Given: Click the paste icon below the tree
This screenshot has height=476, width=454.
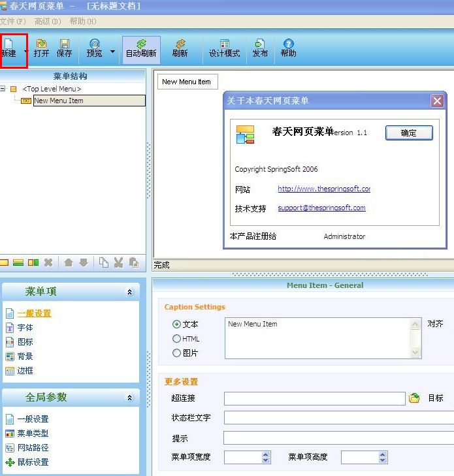Looking at the screenshot, I should (134, 262).
